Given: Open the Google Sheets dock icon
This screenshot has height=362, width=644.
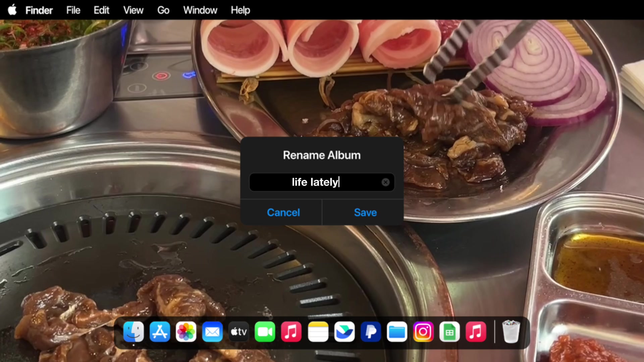Looking at the screenshot, I should [x=449, y=332].
